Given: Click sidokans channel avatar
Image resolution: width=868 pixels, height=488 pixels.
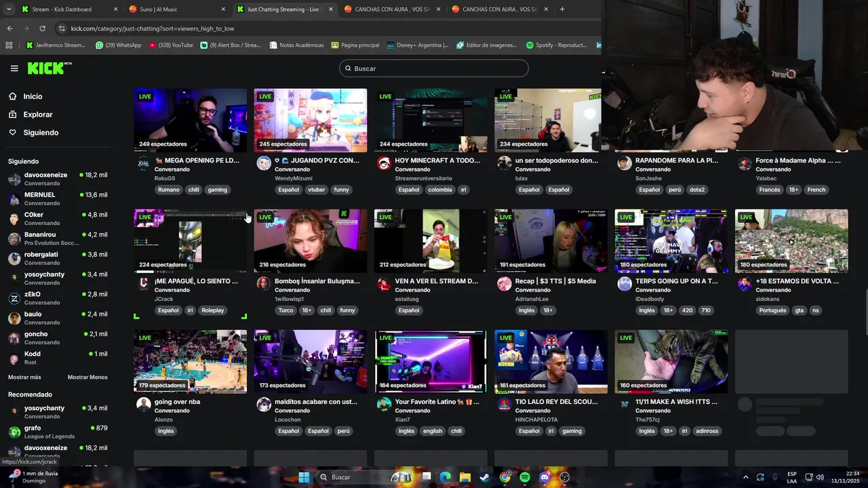Looking at the screenshot, I should [x=745, y=284].
